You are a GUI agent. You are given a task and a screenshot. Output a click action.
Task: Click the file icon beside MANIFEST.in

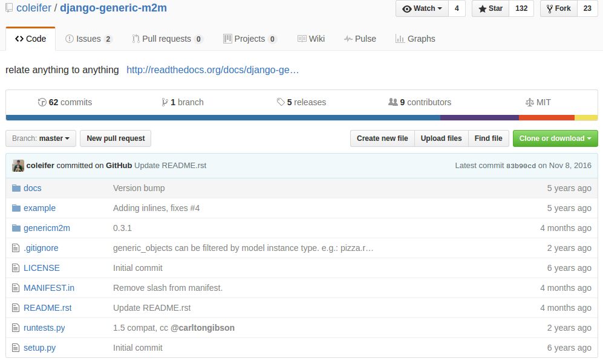coord(15,288)
